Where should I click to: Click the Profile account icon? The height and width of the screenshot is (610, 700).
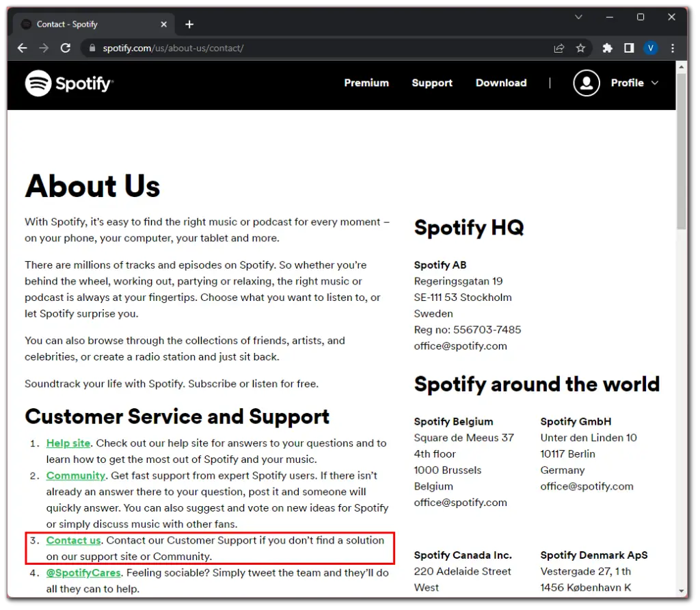click(x=587, y=83)
